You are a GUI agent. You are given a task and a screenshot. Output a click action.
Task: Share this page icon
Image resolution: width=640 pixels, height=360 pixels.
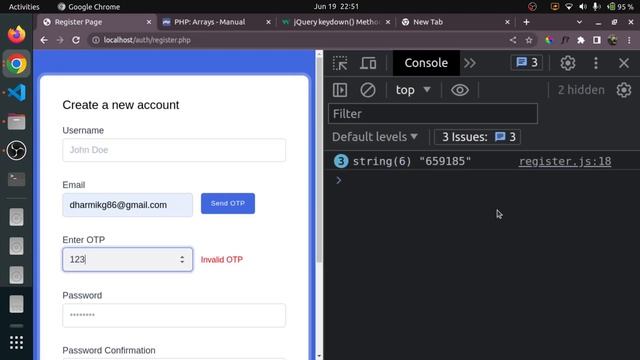tap(513, 40)
